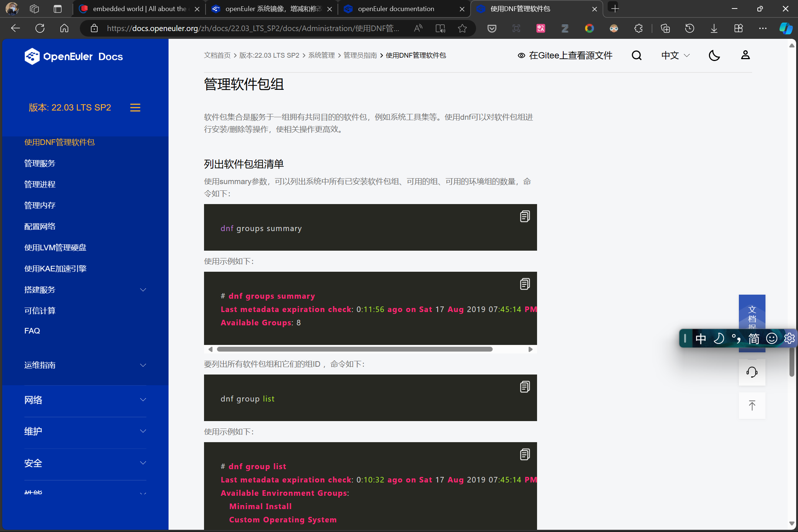
Task: Open the version list hamburger menu
Action: 135,108
